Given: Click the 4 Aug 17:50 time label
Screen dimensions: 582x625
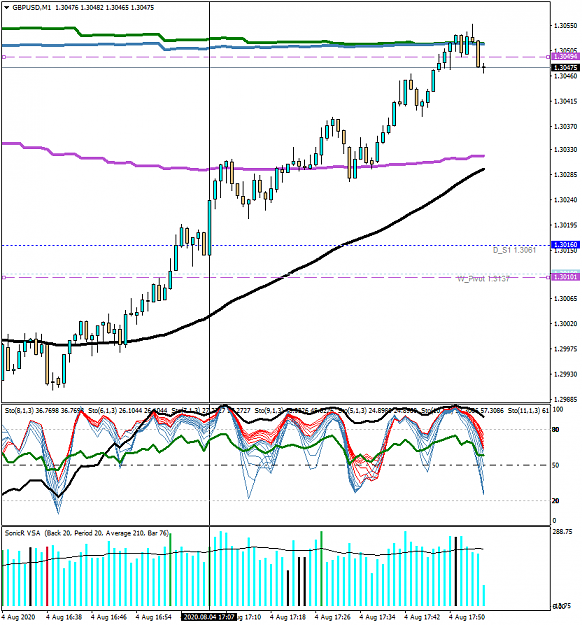Looking at the screenshot, I should point(467,617).
